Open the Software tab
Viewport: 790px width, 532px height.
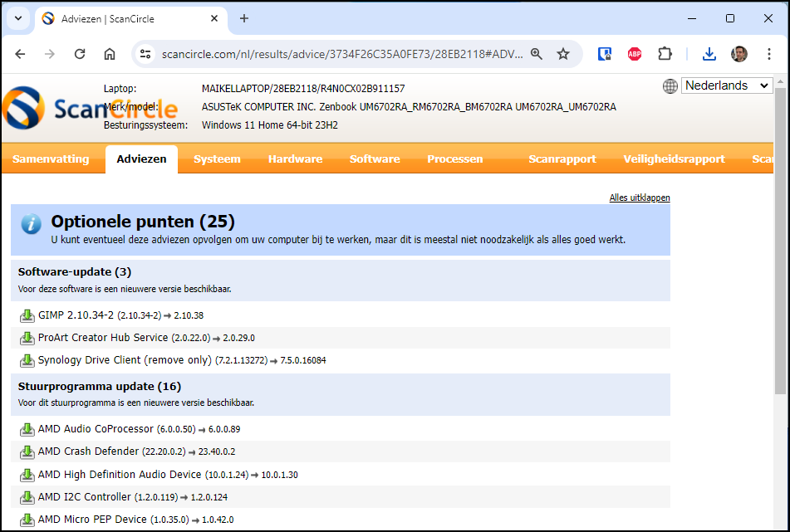[x=375, y=159]
